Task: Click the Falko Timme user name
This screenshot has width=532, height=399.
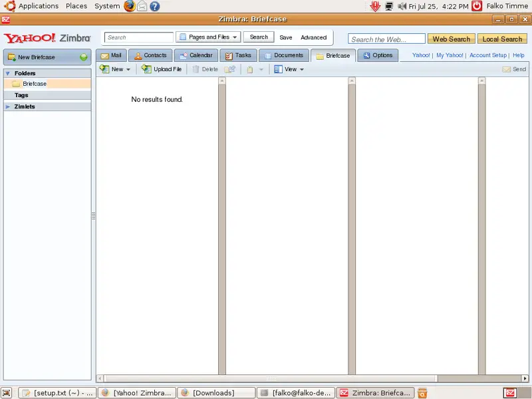Action: point(507,6)
